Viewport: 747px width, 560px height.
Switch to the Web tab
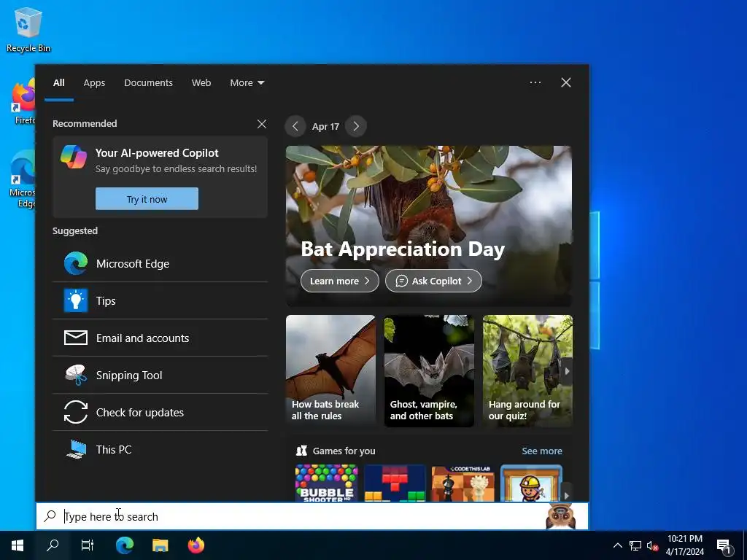point(201,83)
